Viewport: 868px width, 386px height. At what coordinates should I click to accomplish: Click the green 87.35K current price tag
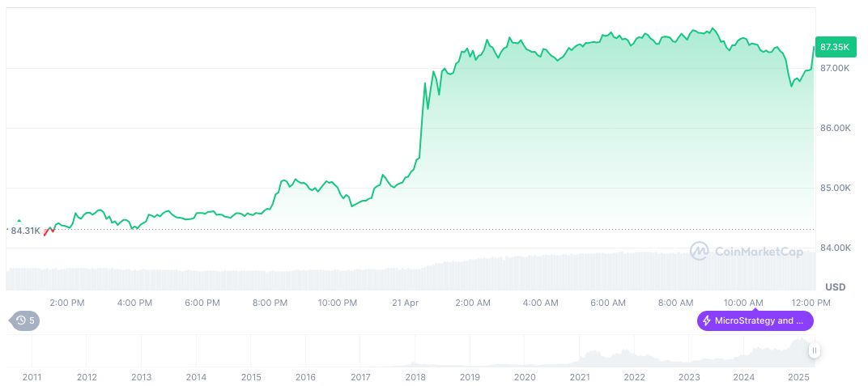(834, 47)
